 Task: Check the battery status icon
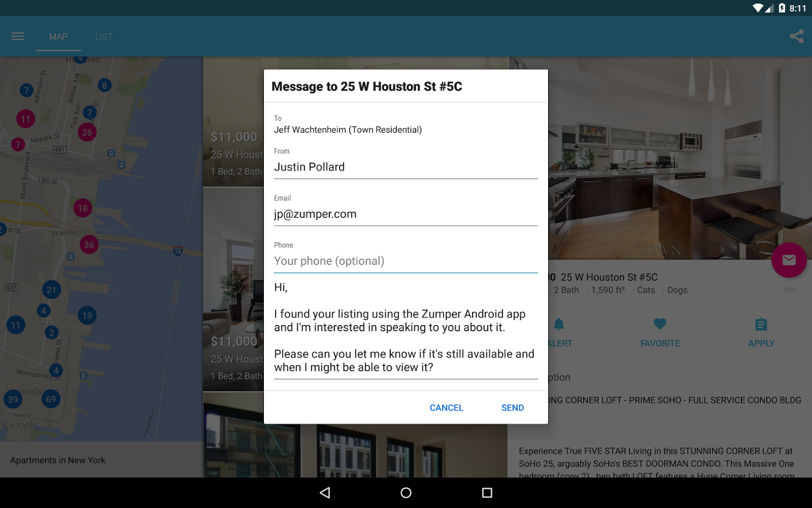pyautogui.click(x=782, y=8)
